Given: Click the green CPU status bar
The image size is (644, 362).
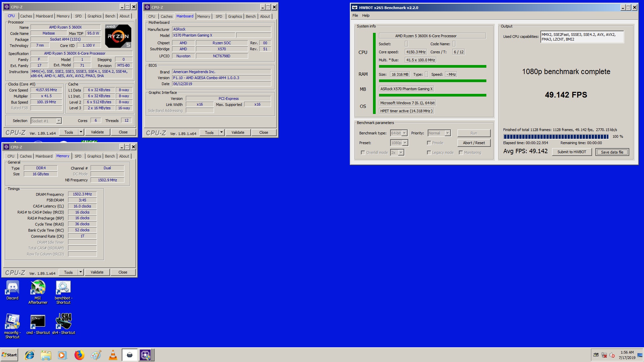Looking at the screenshot, I should 432,66.
